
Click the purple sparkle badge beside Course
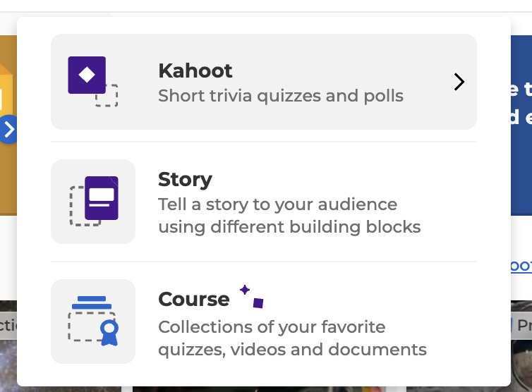pos(251,296)
